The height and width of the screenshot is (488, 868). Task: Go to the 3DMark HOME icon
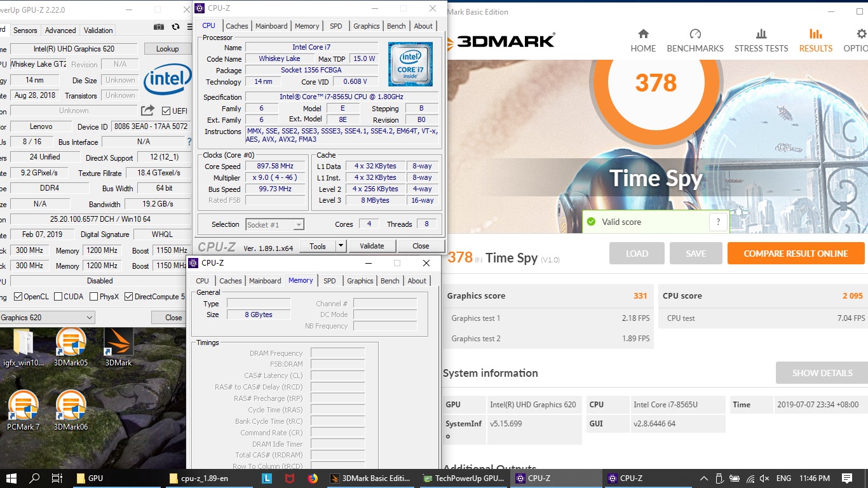pyautogui.click(x=643, y=41)
